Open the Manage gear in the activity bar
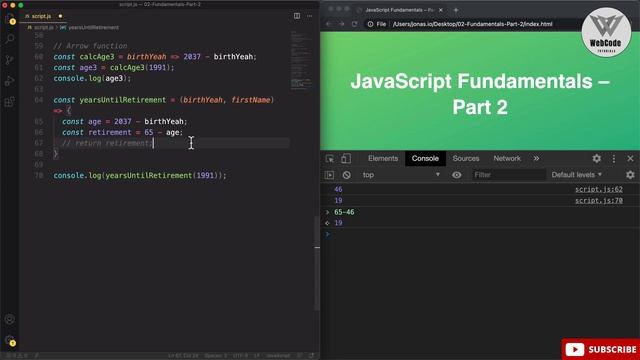 pos(9,340)
